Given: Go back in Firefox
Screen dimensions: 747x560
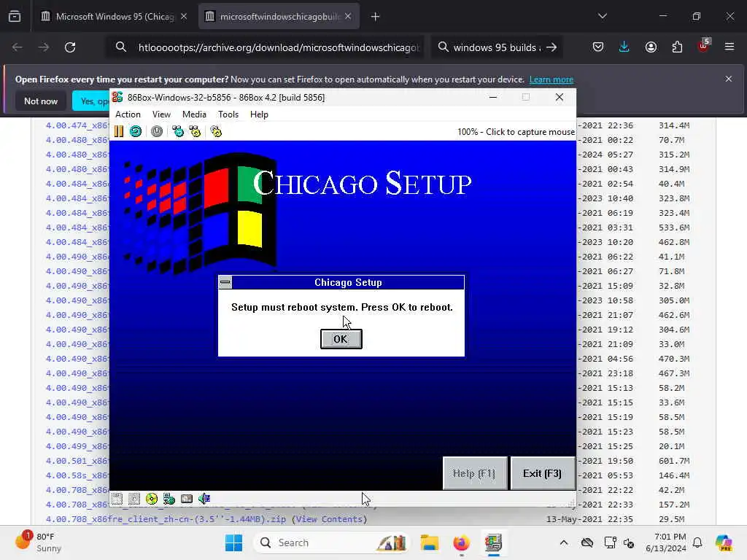Looking at the screenshot, I should [18, 47].
